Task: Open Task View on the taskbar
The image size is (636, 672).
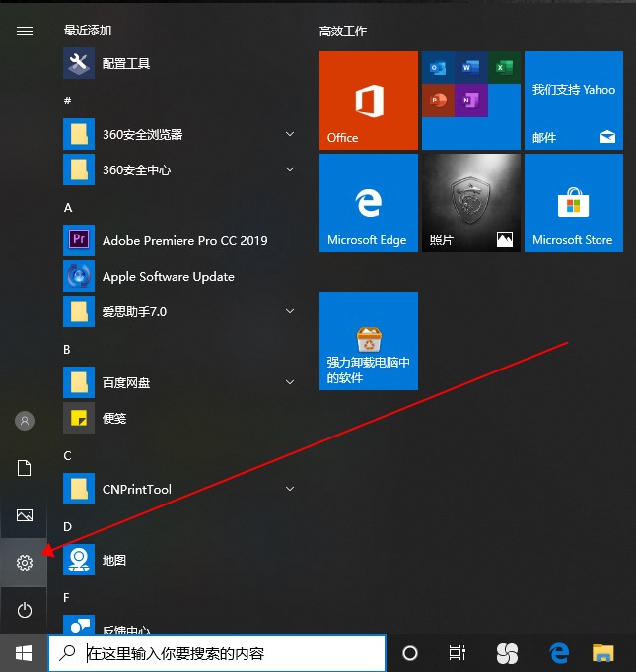Action: [458, 653]
